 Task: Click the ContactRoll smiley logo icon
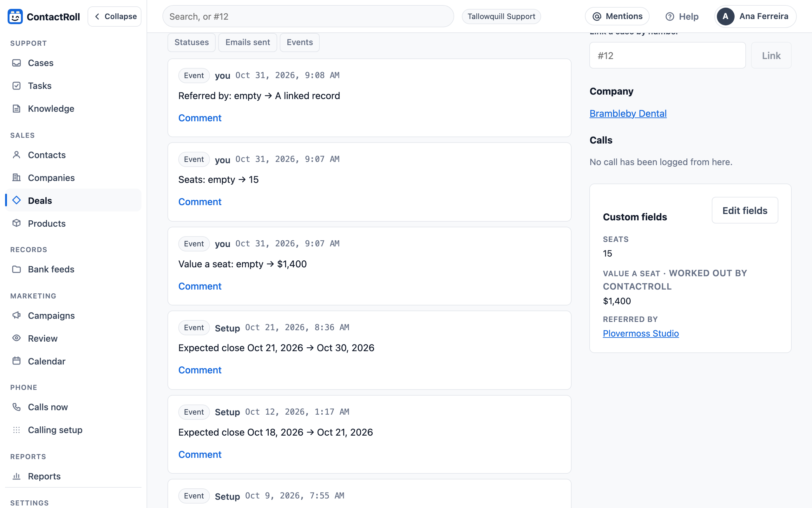coord(15,17)
